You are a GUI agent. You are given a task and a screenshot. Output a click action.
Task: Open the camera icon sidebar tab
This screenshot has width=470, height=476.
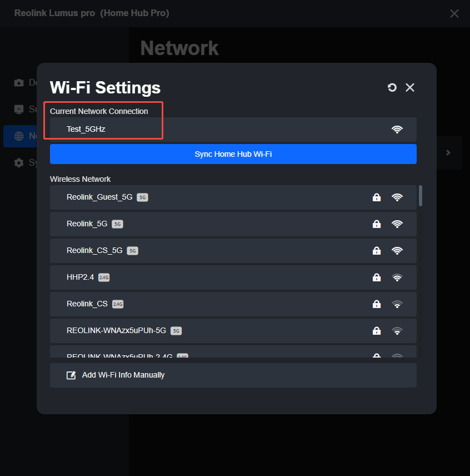point(19,82)
